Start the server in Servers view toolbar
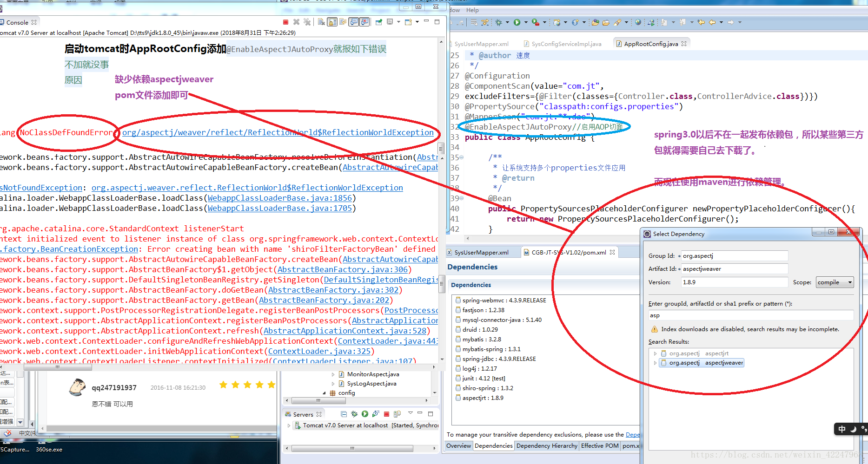The height and width of the screenshot is (464, 868). coord(365,414)
